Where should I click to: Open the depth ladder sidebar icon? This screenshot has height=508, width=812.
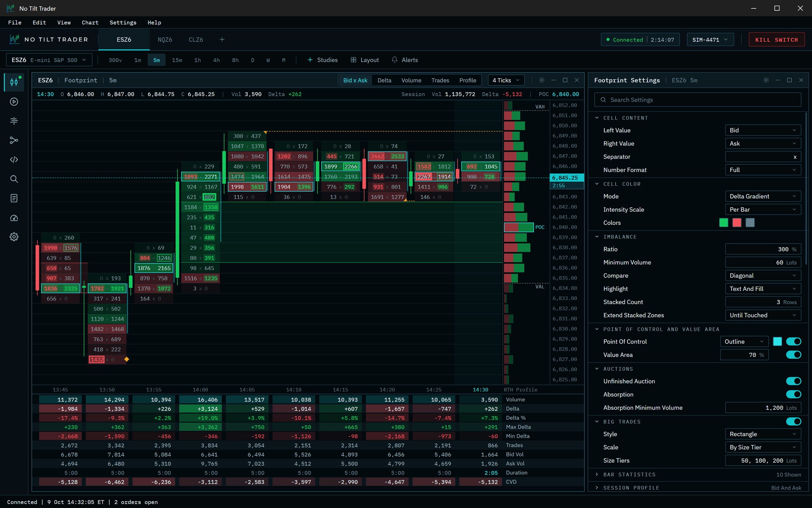pos(14,121)
